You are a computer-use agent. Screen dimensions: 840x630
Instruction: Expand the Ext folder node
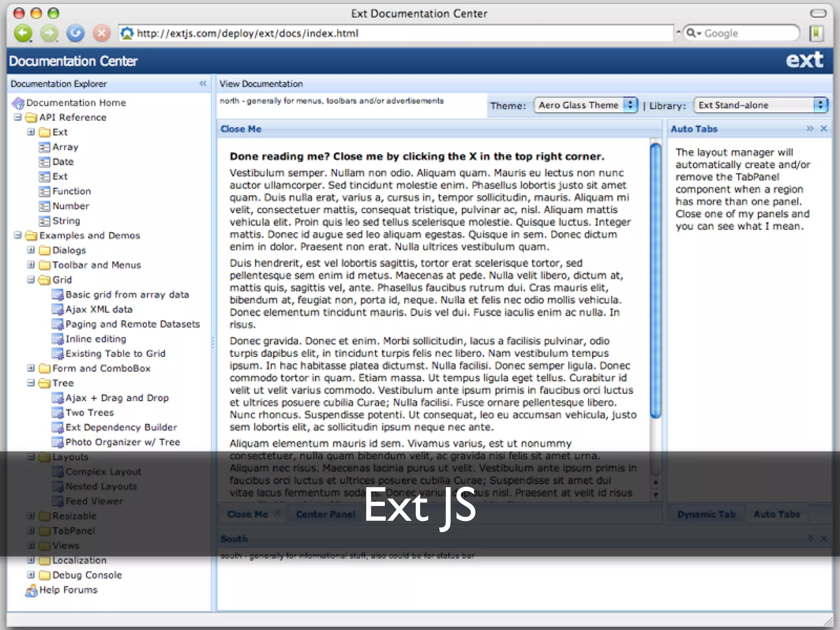coord(31,132)
